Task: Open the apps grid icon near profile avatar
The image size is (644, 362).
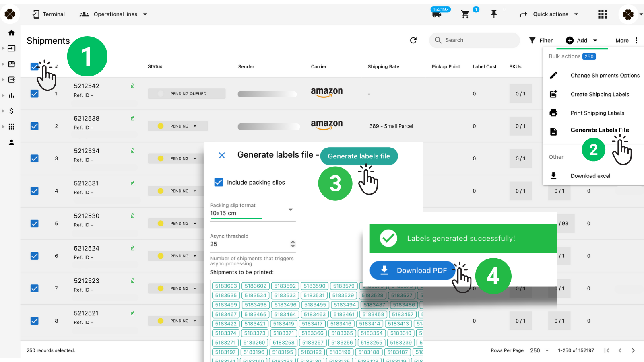Action: click(x=603, y=14)
